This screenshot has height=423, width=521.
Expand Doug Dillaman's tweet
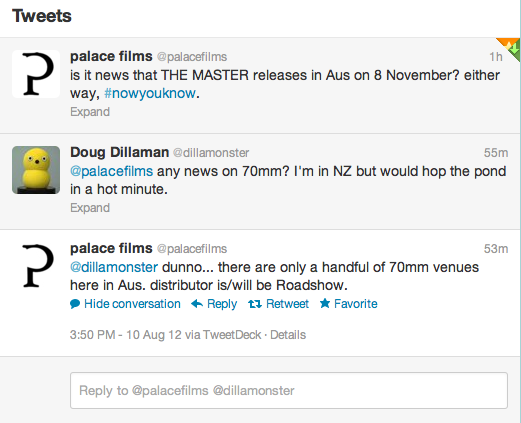pos(90,208)
